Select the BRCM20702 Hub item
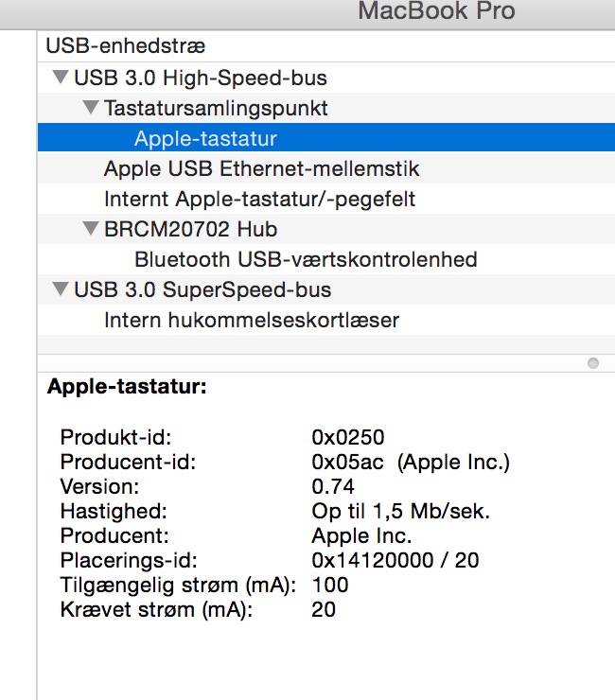Image resolution: width=615 pixels, height=700 pixels. click(x=190, y=230)
